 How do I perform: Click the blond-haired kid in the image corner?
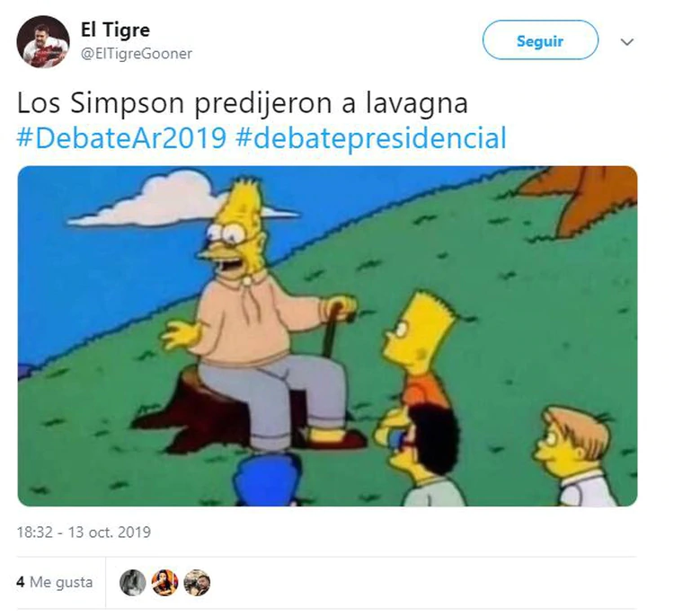[x=580, y=456]
